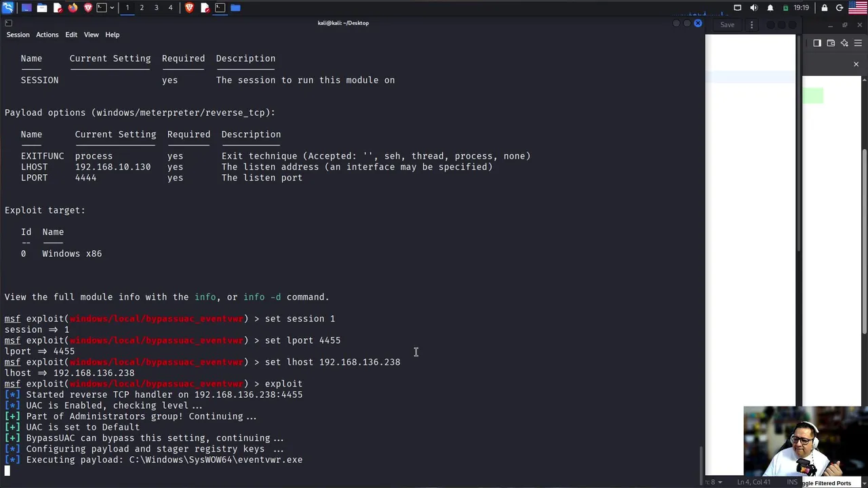This screenshot has width=868, height=488.
Task: Click the lock screen icon
Action: (825, 7)
